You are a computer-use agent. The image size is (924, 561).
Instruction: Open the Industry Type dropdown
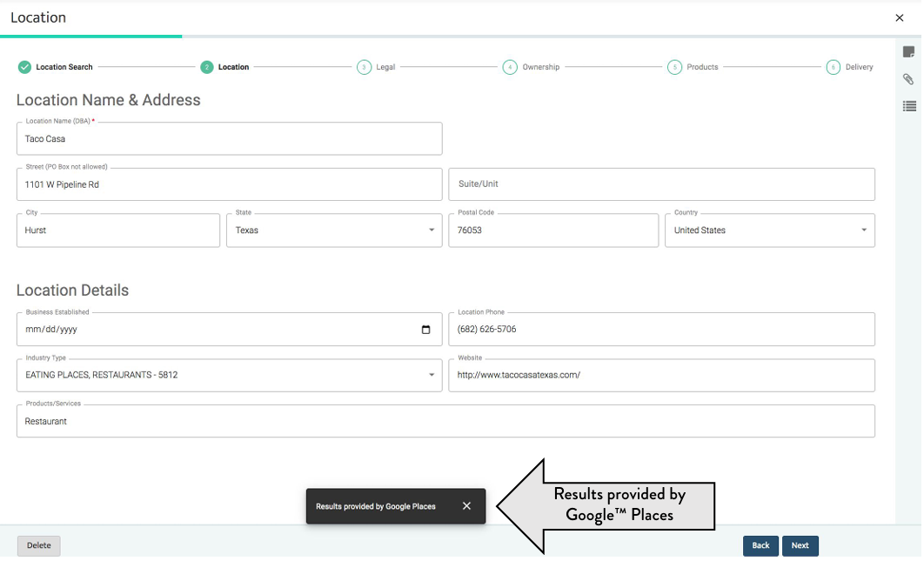click(x=229, y=376)
